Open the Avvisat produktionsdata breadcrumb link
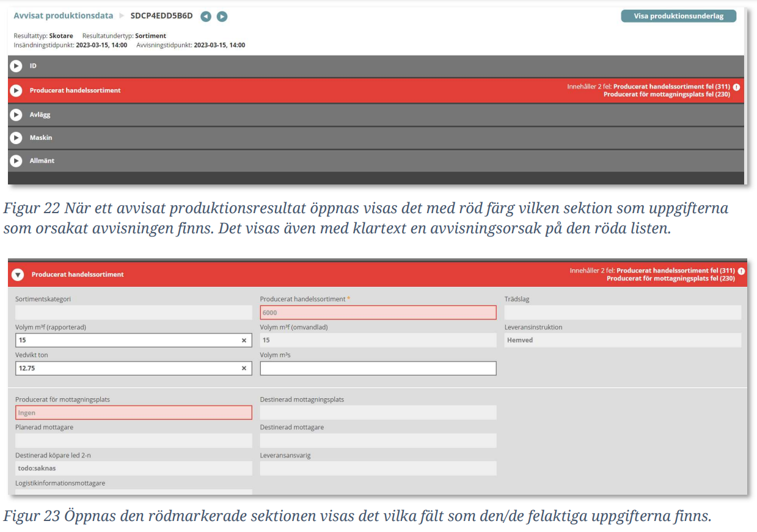757x532 pixels. point(64,16)
